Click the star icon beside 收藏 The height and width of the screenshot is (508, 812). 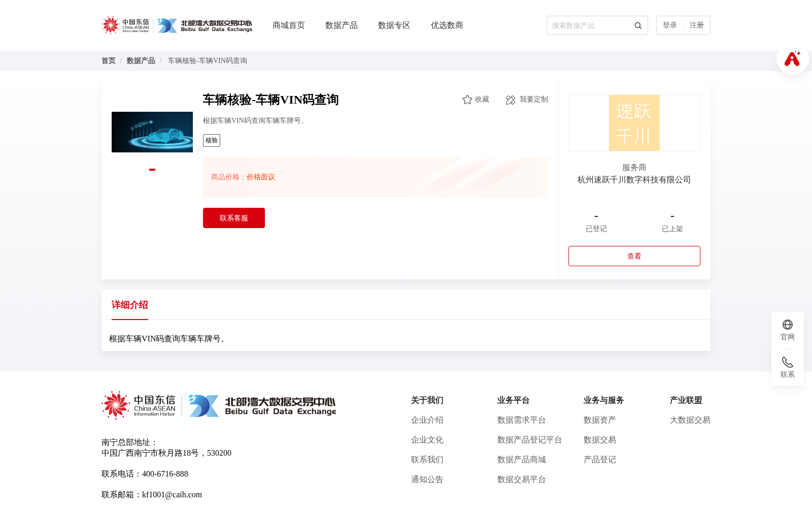[x=467, y=100]
